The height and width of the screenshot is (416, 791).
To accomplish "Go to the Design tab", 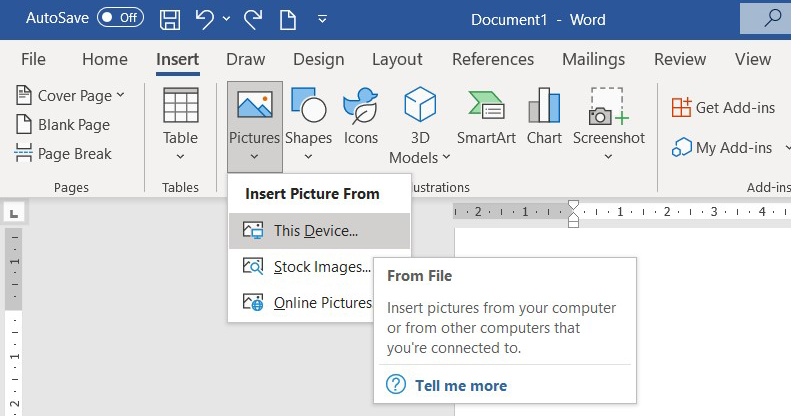I will [319, 60].
